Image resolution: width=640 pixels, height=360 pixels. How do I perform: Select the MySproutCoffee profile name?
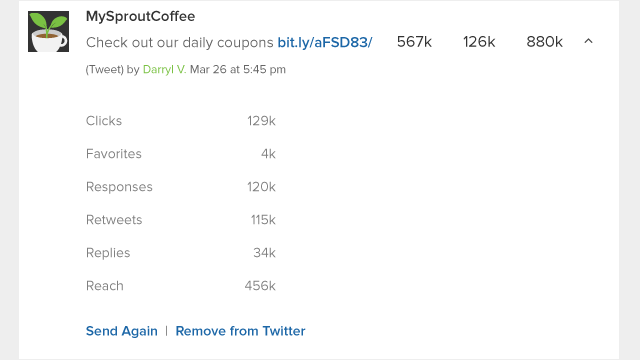[140, 16]
